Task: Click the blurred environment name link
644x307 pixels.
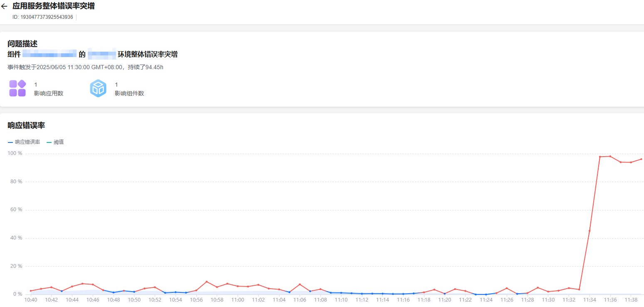Action: [102, 54]
